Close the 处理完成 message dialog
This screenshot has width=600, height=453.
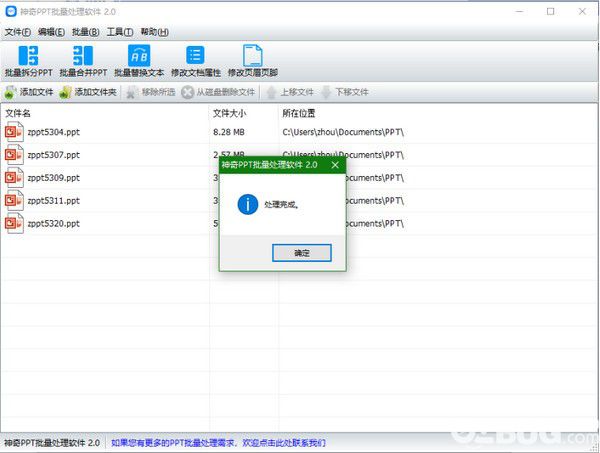[x=335, y=165]
